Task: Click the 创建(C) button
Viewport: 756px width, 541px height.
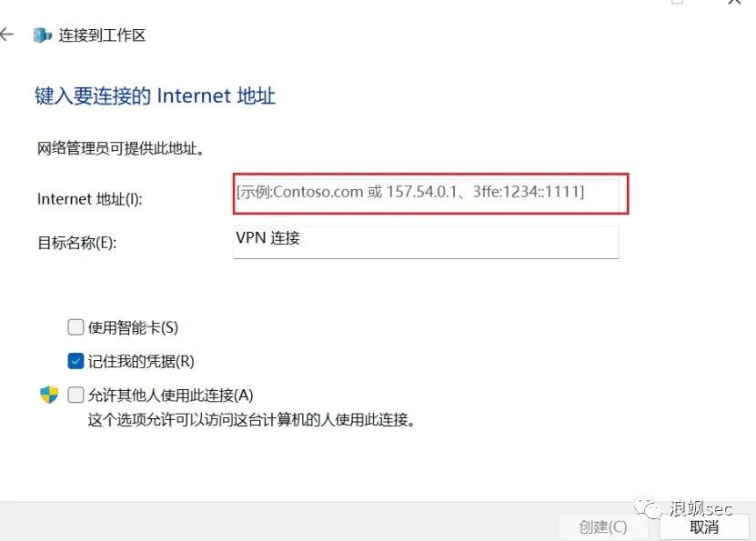Action: pos(603,526)
